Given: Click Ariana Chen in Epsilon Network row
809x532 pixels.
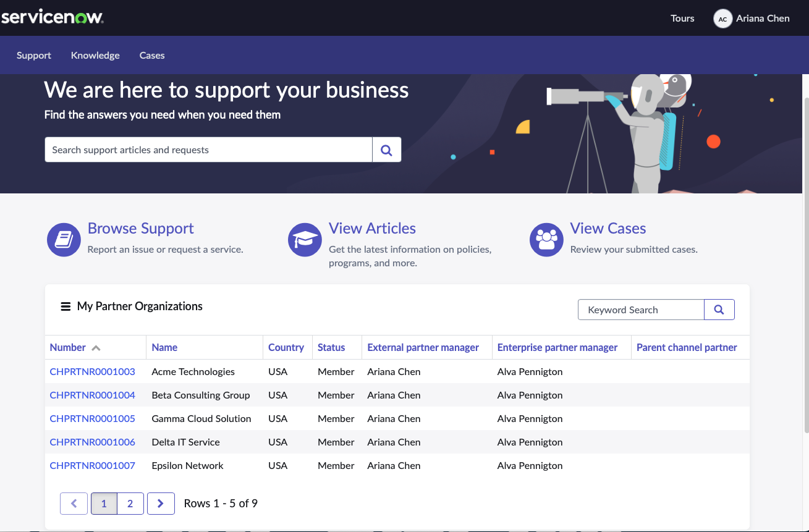Looking at the screenshot, I should point(394,465).
